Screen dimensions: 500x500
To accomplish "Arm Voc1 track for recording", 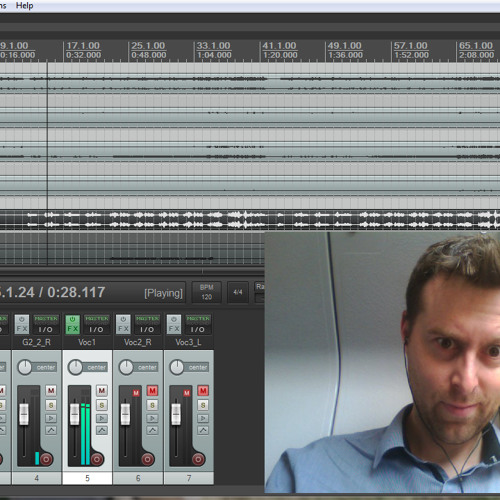I will tap(97, 459).
